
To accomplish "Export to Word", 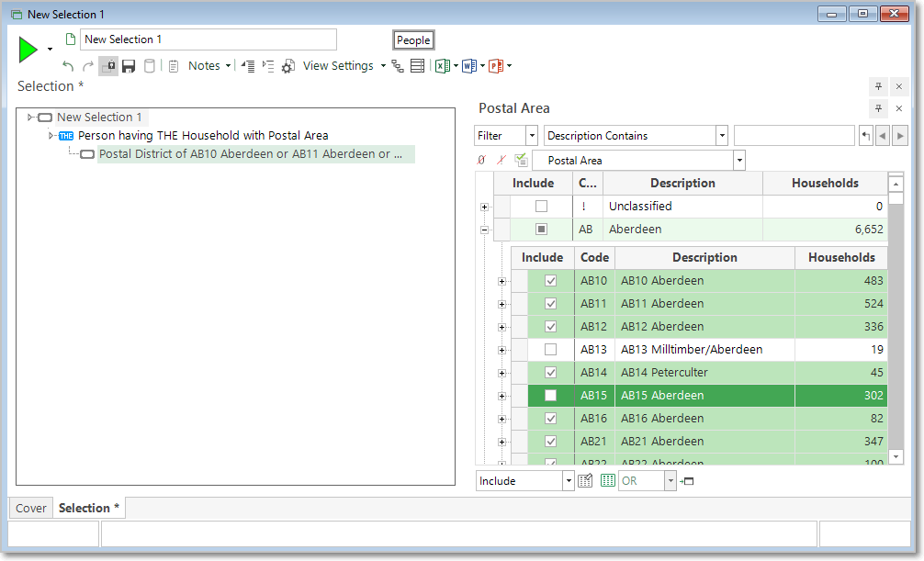I will [469, 66].
